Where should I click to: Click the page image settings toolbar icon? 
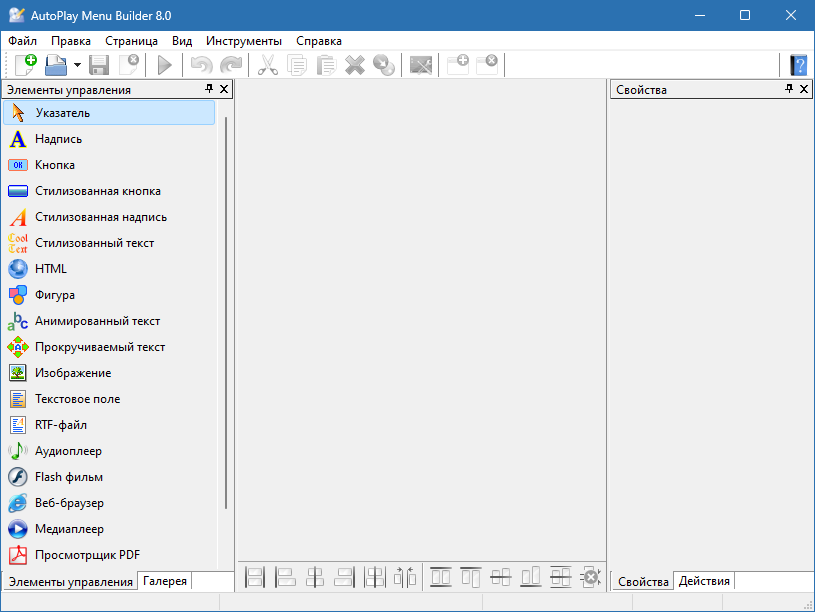pos(420,65)
